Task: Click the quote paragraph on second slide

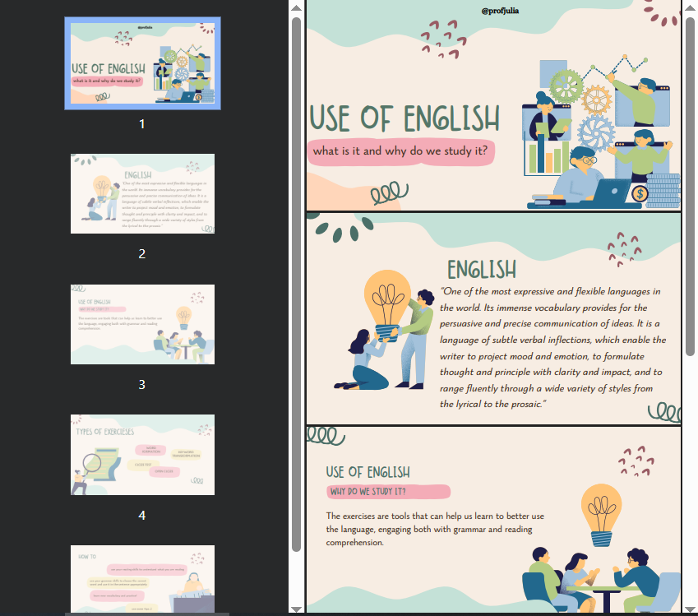Action: (552, 348)
